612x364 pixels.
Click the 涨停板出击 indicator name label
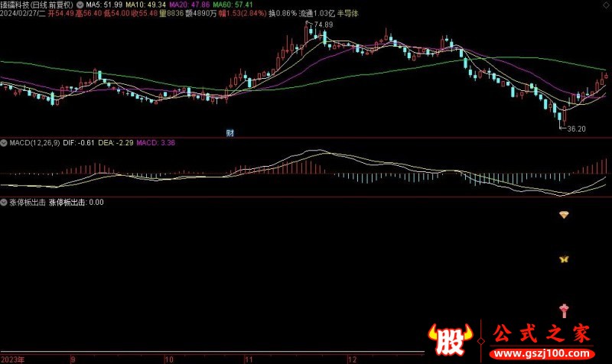(28, 202)
